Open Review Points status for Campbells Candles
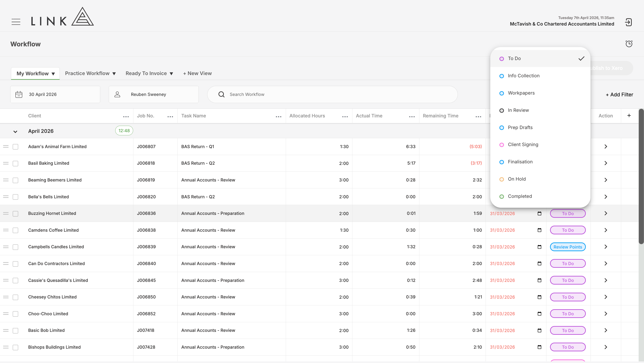The width and height of the screenshot is (644, 363). [568, 247]
